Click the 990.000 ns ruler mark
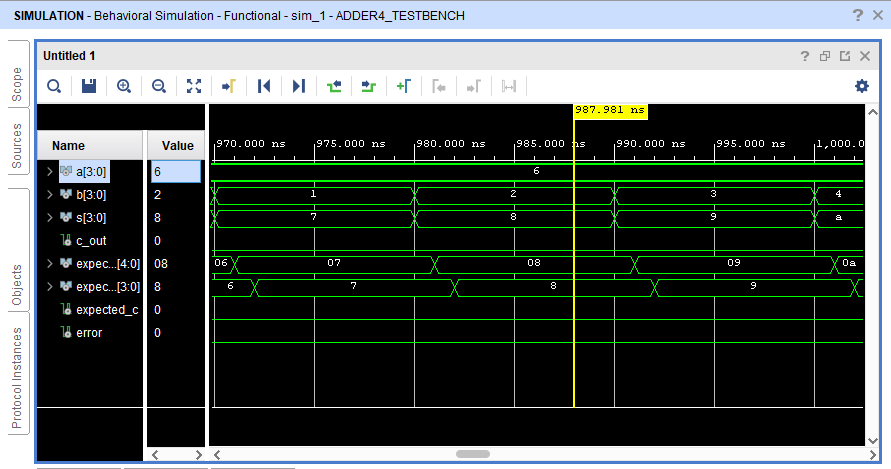 651,144
